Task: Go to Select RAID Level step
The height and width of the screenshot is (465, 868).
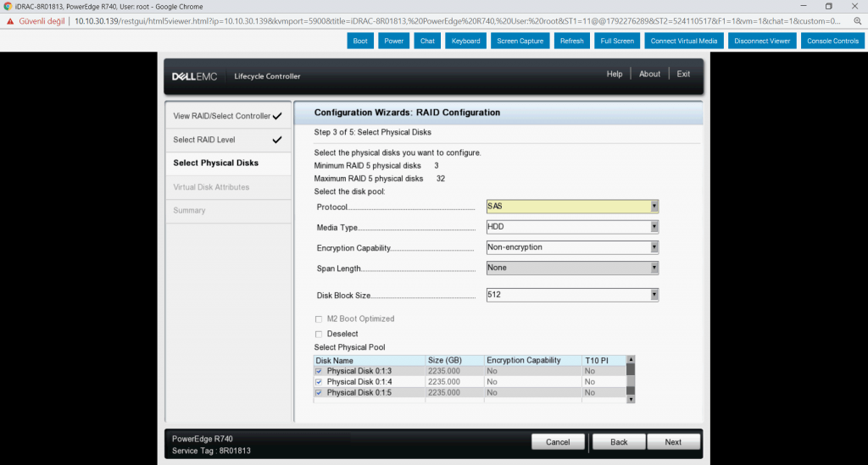Action: click(x=204, y=140)
